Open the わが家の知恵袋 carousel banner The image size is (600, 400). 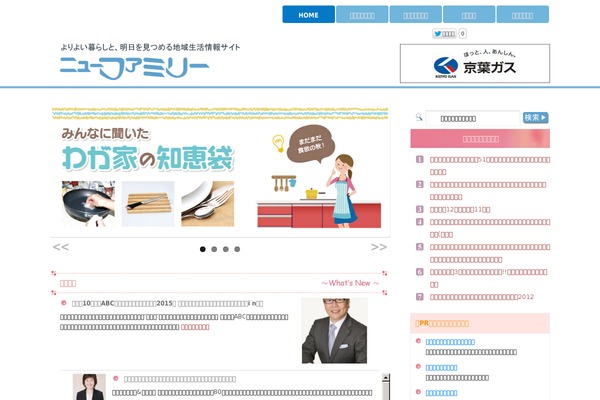tap(220, 171)
